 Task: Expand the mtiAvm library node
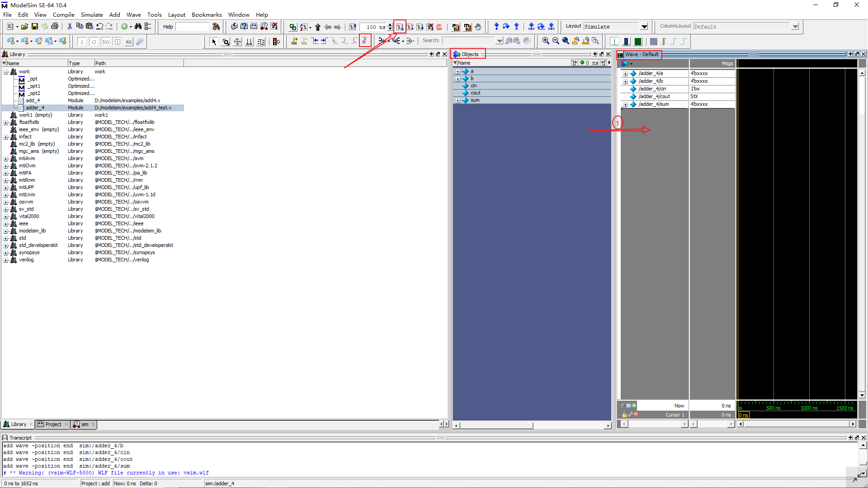point(5,159)
